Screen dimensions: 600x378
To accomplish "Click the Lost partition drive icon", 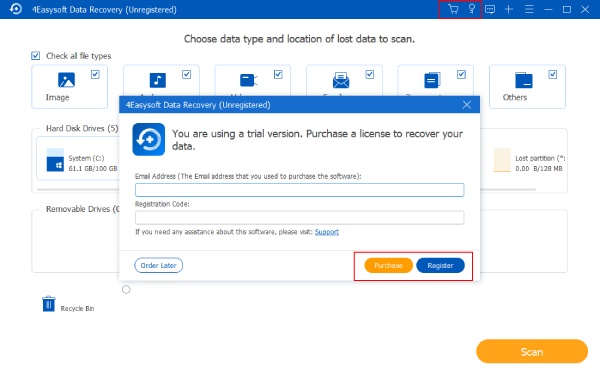I will click(x=502, y=160).
